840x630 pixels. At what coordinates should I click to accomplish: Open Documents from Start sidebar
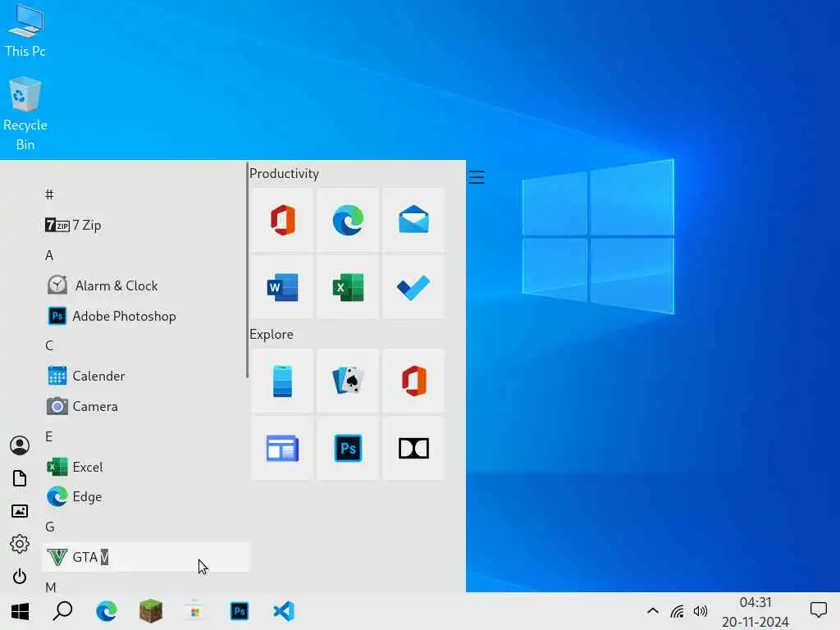20,478
